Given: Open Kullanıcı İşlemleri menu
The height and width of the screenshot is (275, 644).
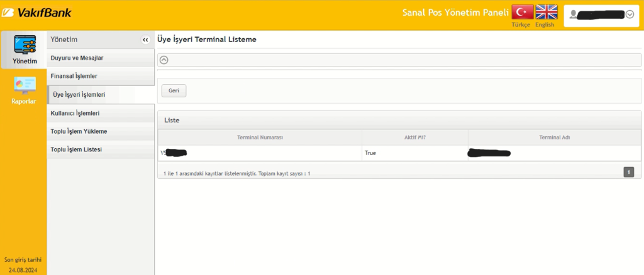Looking at the screenshot, I should coord(75,113).
